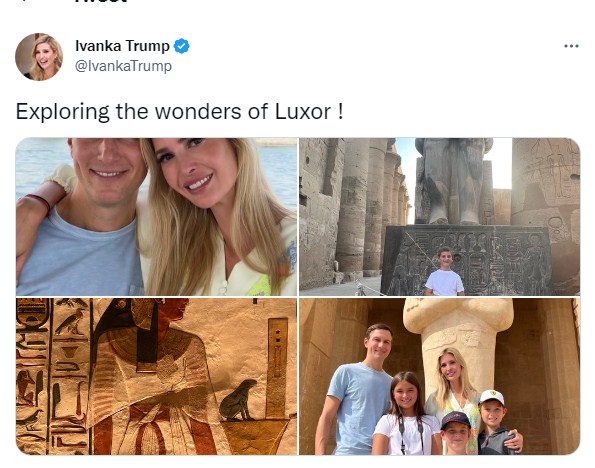Open the couple selfie photo by water
Image resolution: width=595 pixels, height=468 pixels.
(156, 217)
